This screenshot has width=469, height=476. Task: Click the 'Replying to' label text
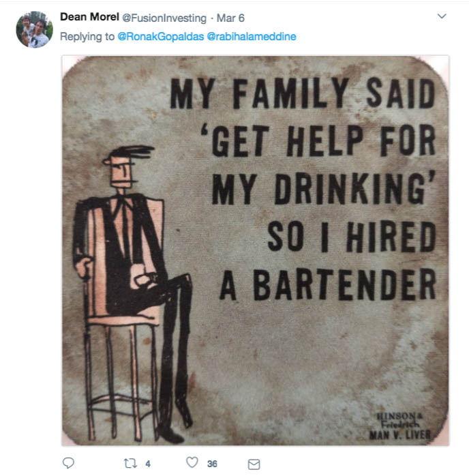click(x=87, y=37)
